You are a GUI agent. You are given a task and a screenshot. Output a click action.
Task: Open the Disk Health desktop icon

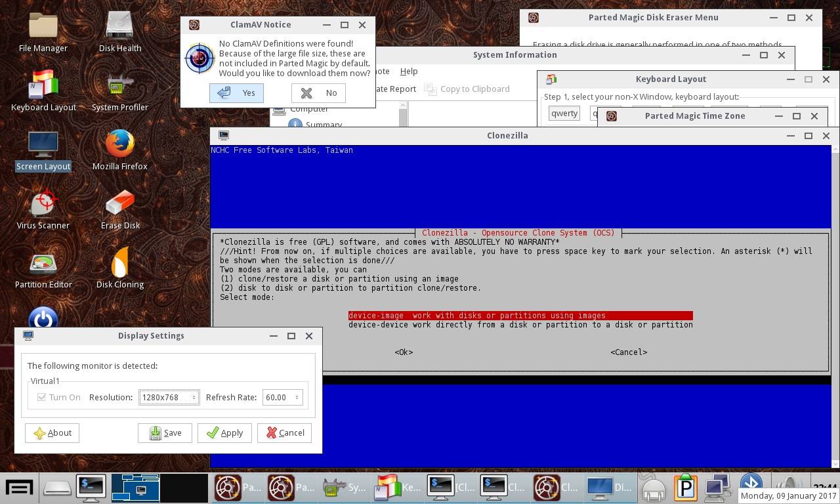click(x=120, y=33)
